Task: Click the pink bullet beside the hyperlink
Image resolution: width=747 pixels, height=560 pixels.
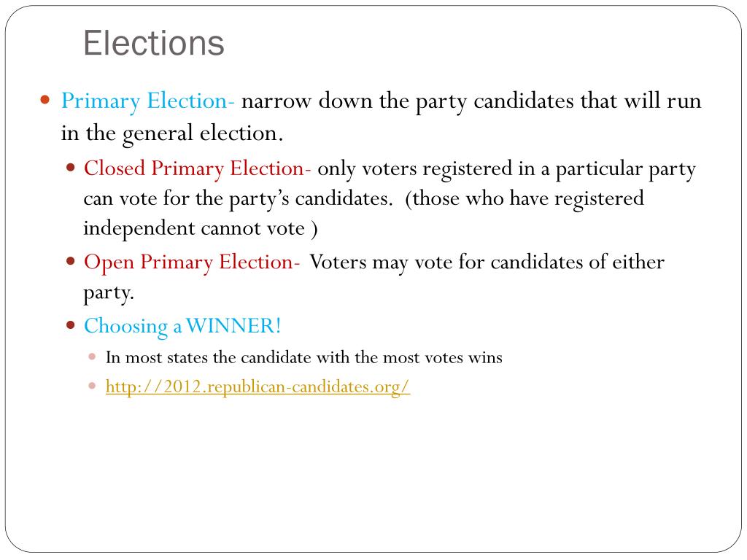Action: (x=92, y=386)
